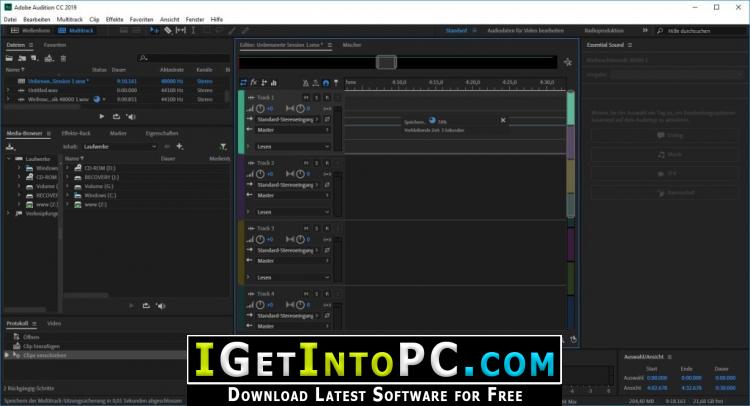Image resolution: width=750 pixels, height=406 pixels.
Task: Select the Razor tool in the top toolbar
Action: pyautogui.click(x=168, y=30)
